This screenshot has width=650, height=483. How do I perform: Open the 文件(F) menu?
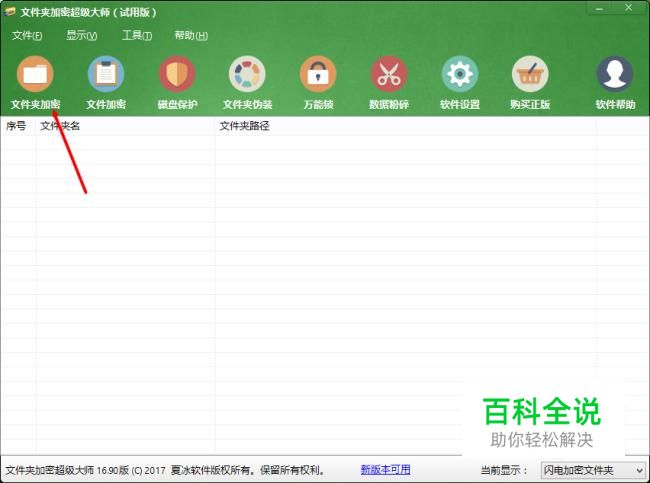tap(27, 36)
